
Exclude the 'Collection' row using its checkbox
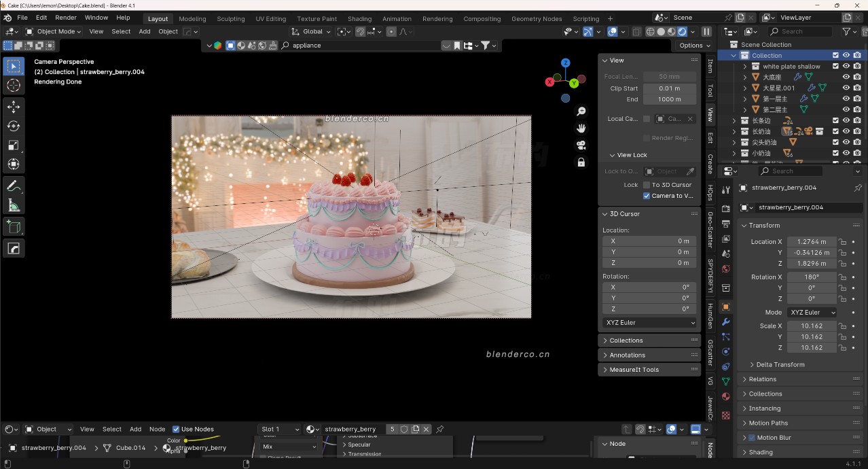tap(836, 56)
